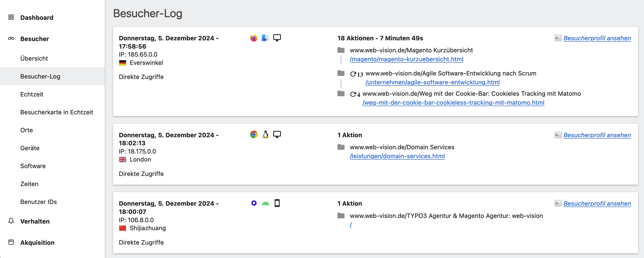Screen dimensions: 644x258
Task: Click the Chinese flag next to Shijiazhuang
Action: coord(122,228)
